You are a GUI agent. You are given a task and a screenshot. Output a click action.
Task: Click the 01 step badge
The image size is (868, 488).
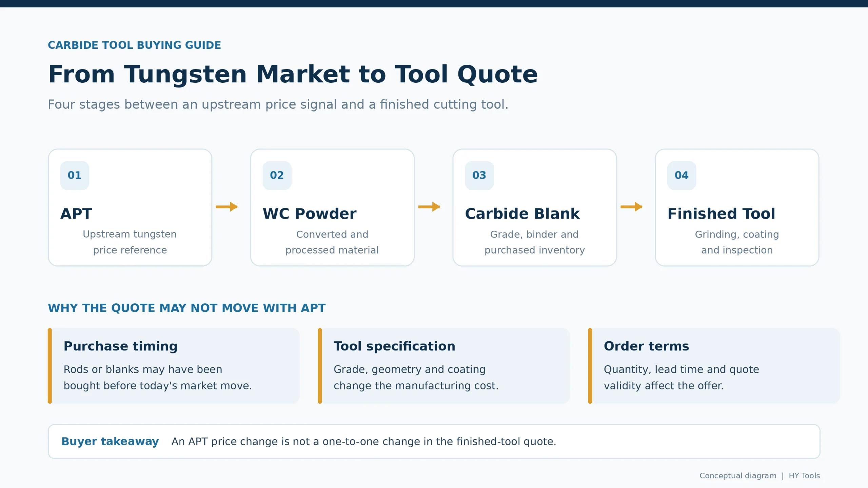pyautogui.click(x=75, y=175)
